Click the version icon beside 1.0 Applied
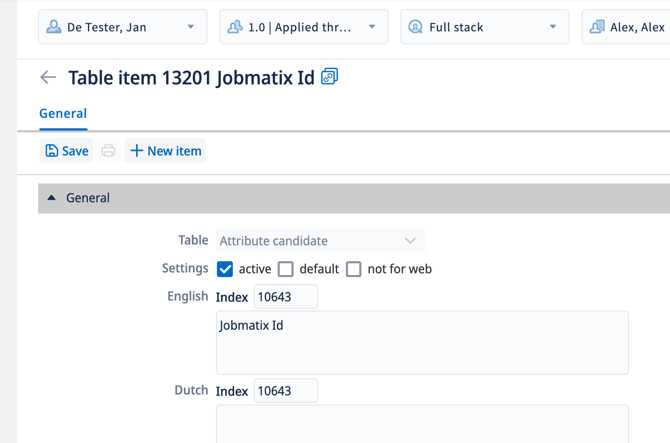 (x=235, y=27)
